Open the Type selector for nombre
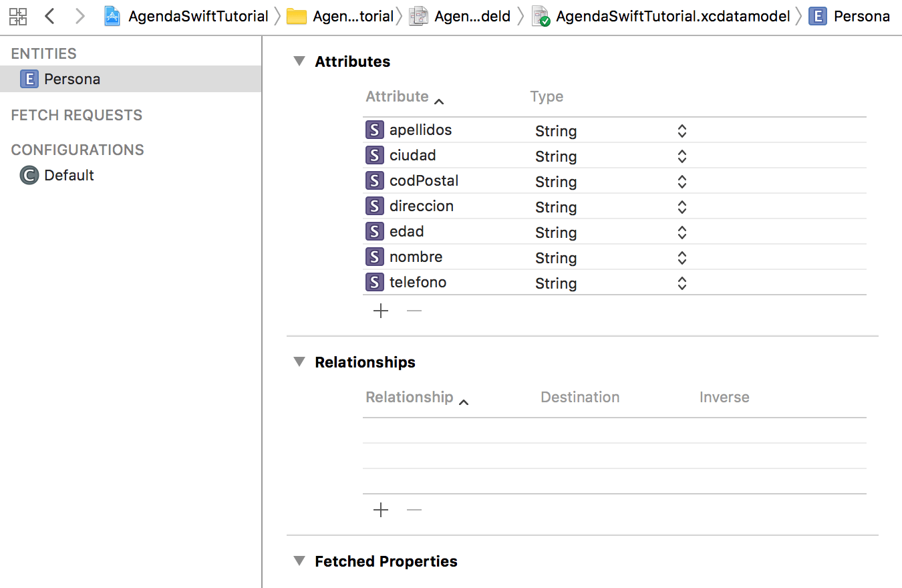The width and height of the screenshot is (902, 588). (x=682, y=257)
